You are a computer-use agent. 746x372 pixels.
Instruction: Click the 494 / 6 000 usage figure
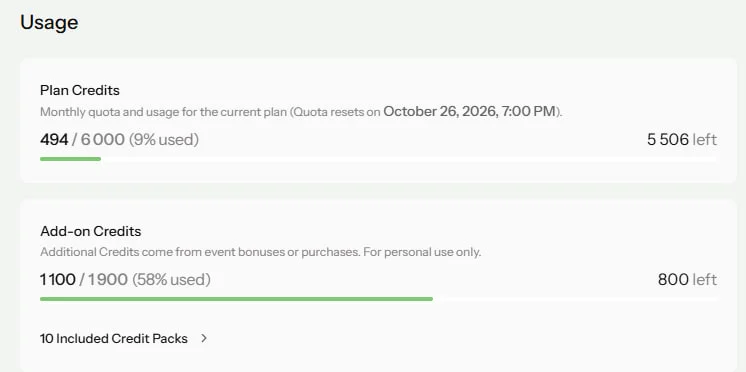(x=82, y=139)
